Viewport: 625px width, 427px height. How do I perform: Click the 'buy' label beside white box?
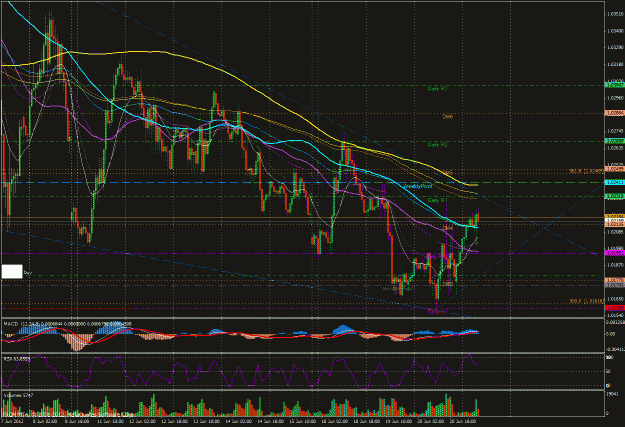(27, 273)
